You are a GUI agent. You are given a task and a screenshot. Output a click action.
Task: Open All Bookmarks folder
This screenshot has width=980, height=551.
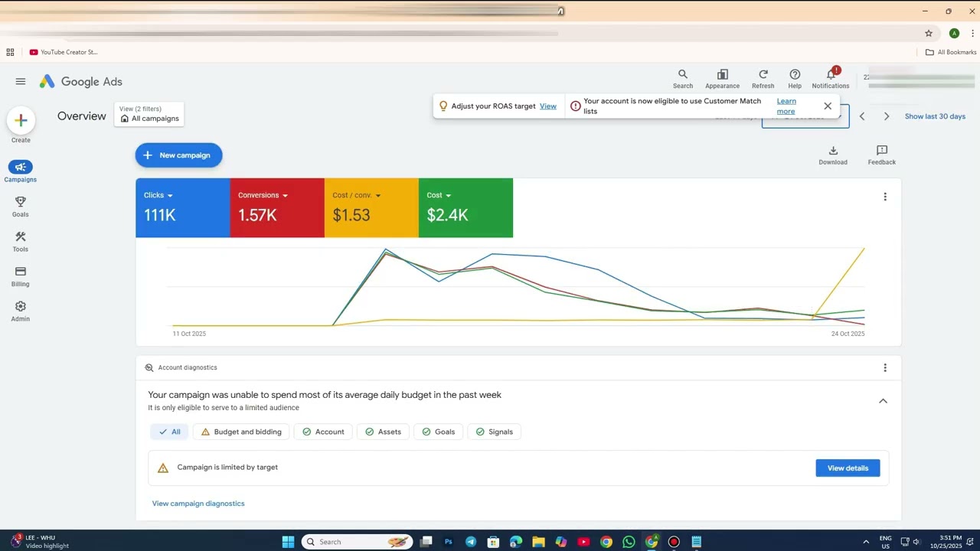951,52
